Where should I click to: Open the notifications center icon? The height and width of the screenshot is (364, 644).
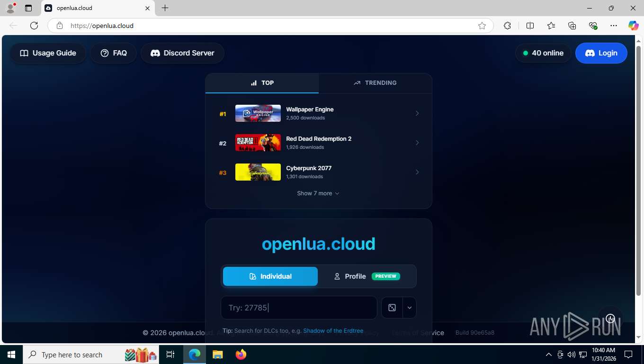point(628,355)
